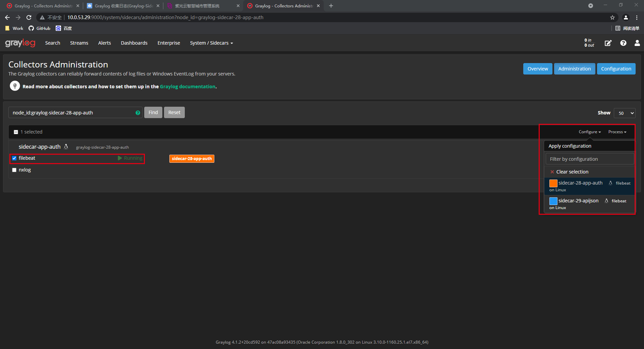Click the help icon beside the node_id query

(x=138, y=113)
